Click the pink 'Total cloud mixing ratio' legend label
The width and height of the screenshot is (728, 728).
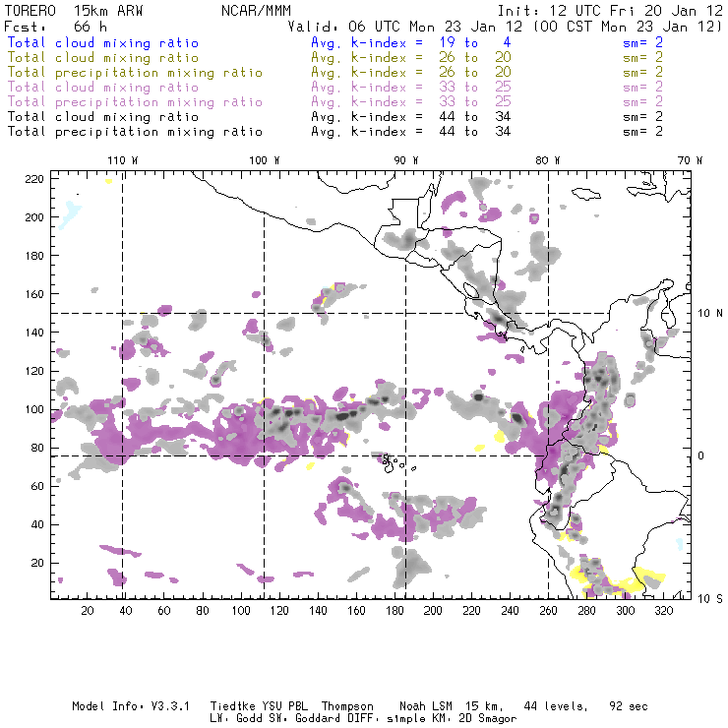103,87
